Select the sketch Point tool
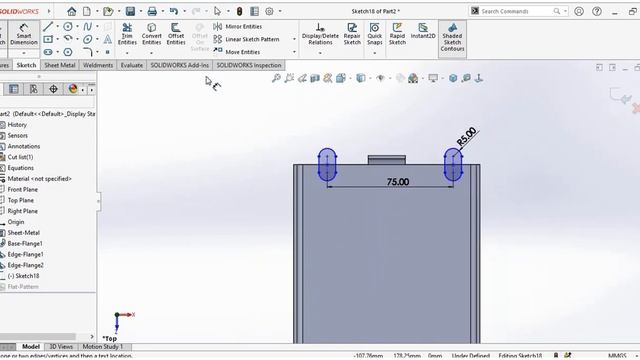The height and width of the screenshot is (360, 640). tap(107, 52)
